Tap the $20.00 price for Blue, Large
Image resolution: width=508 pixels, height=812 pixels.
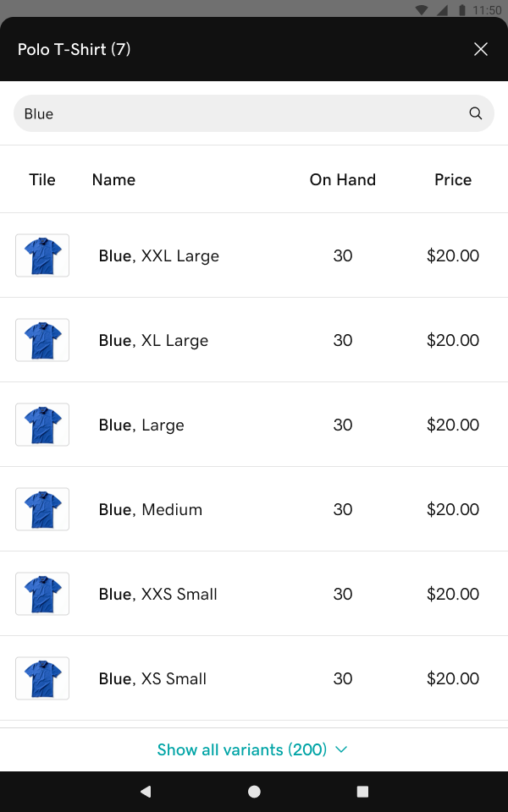pos(453,425)
